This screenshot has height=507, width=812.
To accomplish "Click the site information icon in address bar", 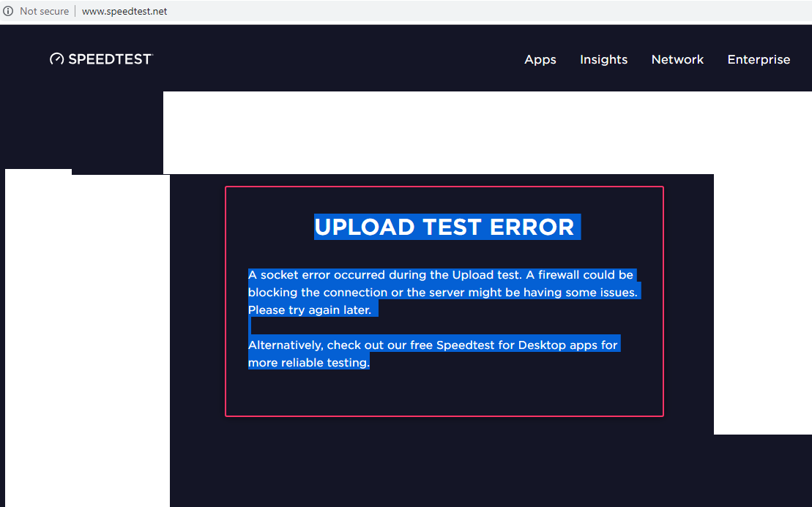I will pos(9,11).
